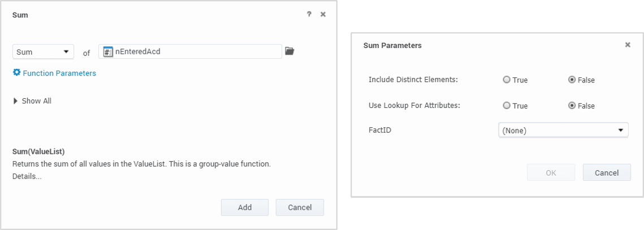Viewport: 644px width, 230px height.
Task: Close the Sum dialog
Action: pos(323,15)
